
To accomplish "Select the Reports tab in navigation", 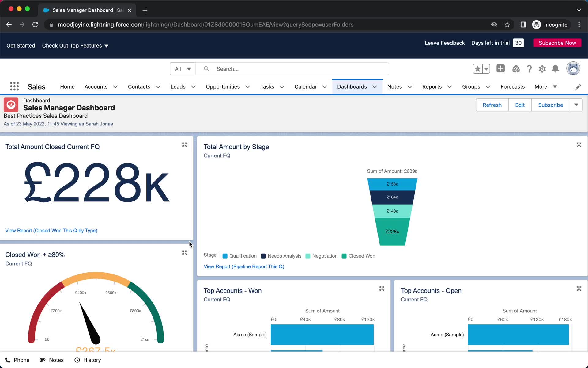I will tap(432, 86).
